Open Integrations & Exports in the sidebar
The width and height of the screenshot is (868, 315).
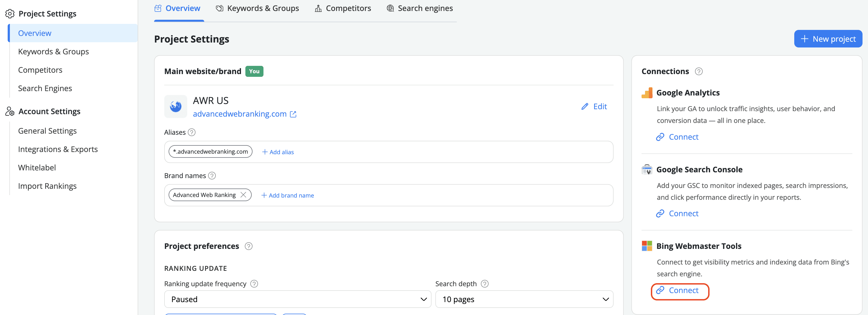coord(58,149)
